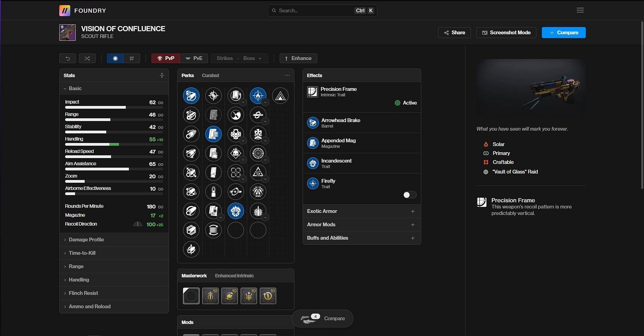This screenshot has height=336, width=644.
Task: Click the blue Compare button
Action: (x=564, y=33)
